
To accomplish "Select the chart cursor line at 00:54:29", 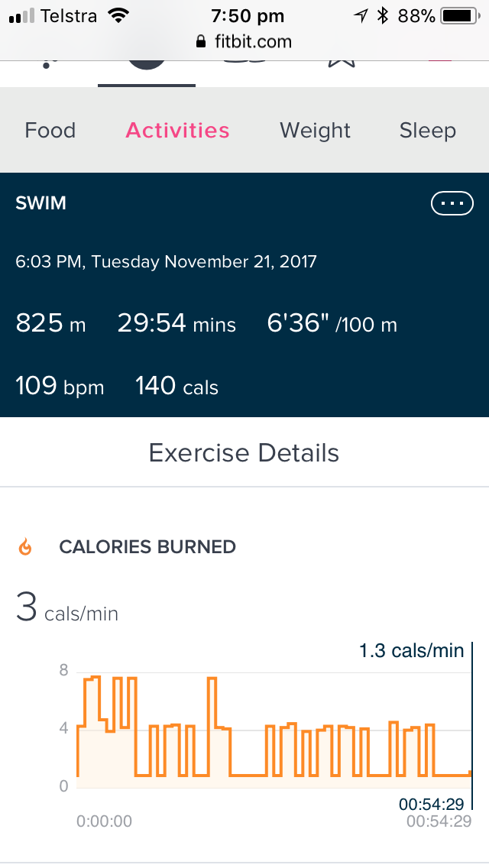I will click(472, 726).
